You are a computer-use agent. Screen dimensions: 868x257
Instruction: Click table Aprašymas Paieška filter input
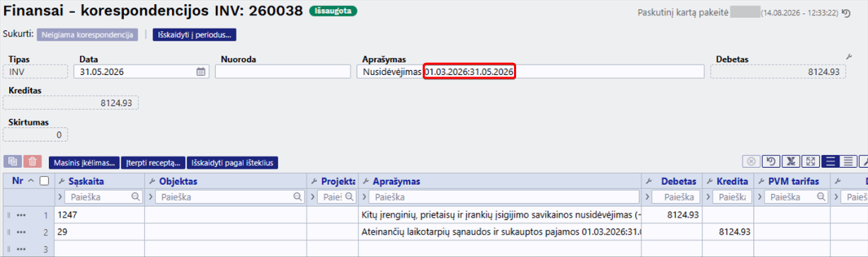tap(504, 197)
